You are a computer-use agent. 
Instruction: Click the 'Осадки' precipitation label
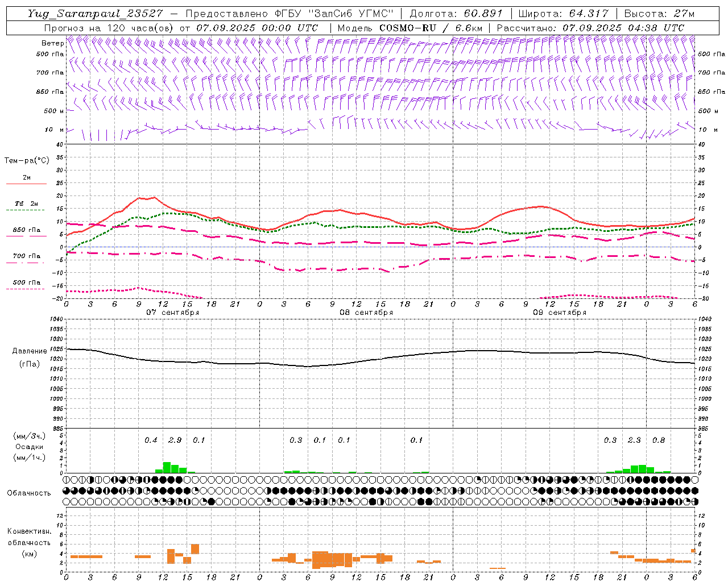(29, 447)
